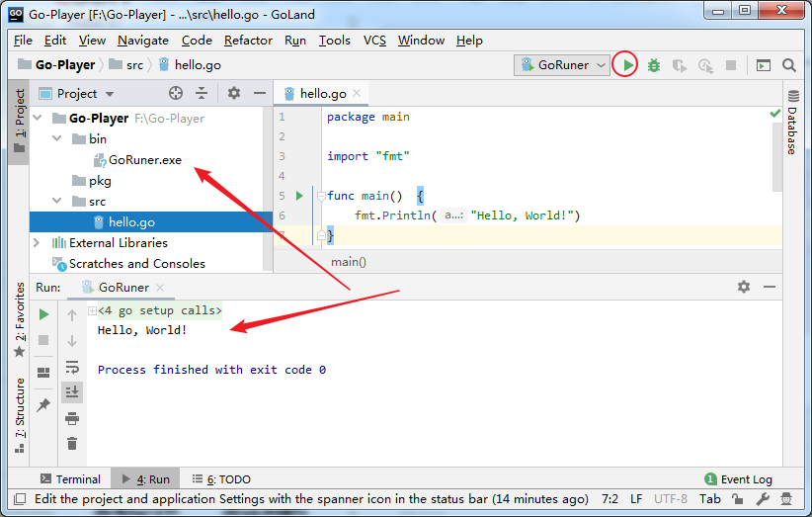Toggle scroll to end in Run console
Viewport: 812px width, 517px height.
coord(72,392)
